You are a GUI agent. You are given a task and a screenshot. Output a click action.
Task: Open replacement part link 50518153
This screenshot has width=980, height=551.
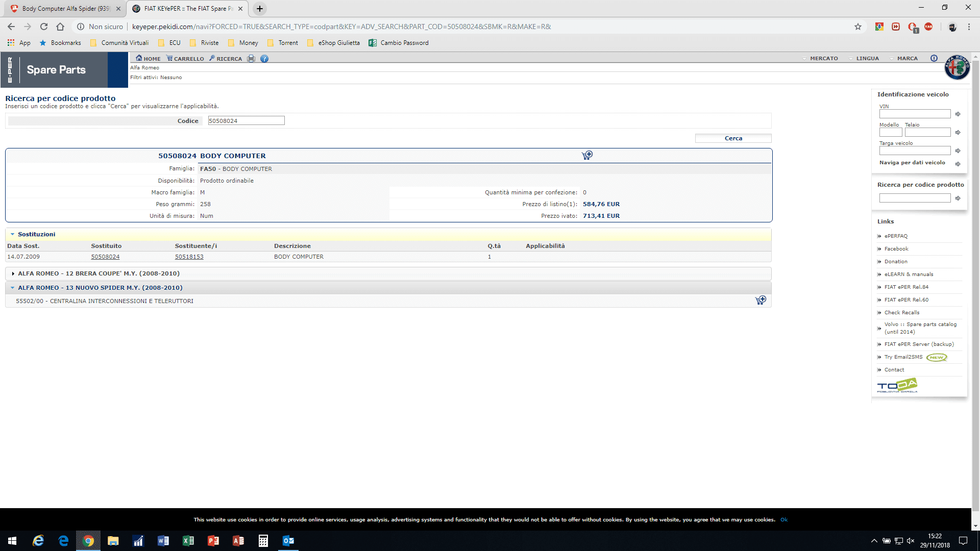189,257
